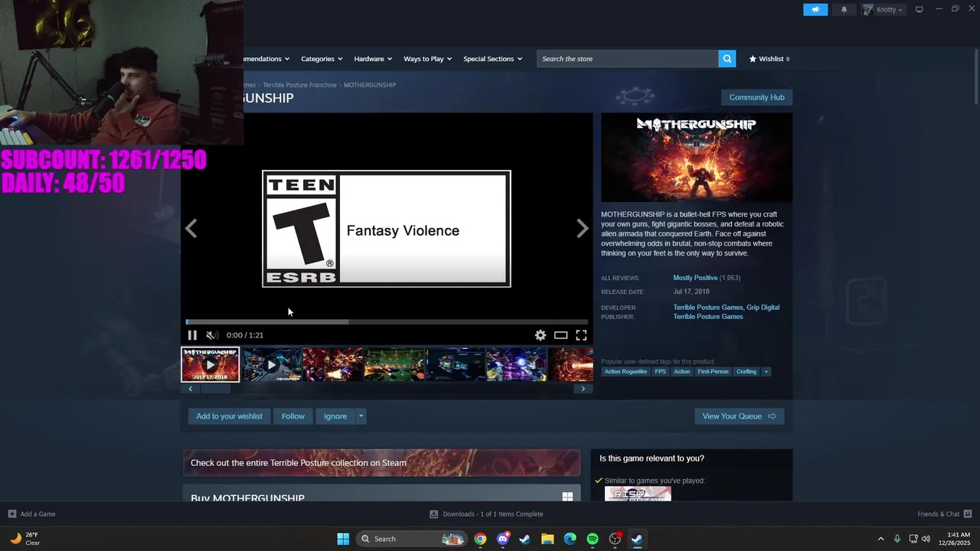
Task: Click View Your Queue
Action: point(739,416)
